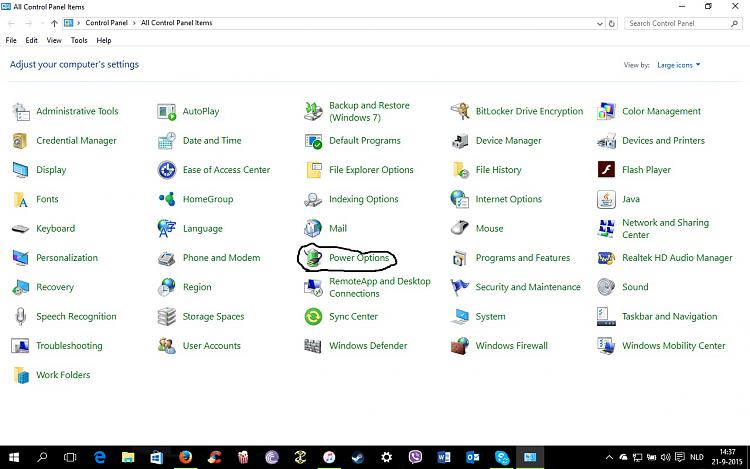750x469 pixels.
Task: Open the Speech Recognition microphone icon
Action: 21,316
